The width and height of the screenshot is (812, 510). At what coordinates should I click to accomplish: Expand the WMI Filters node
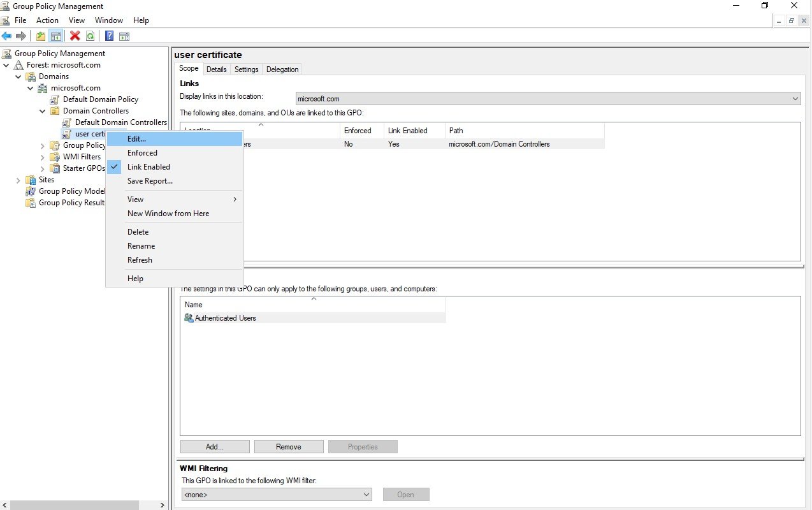(43, 157)
